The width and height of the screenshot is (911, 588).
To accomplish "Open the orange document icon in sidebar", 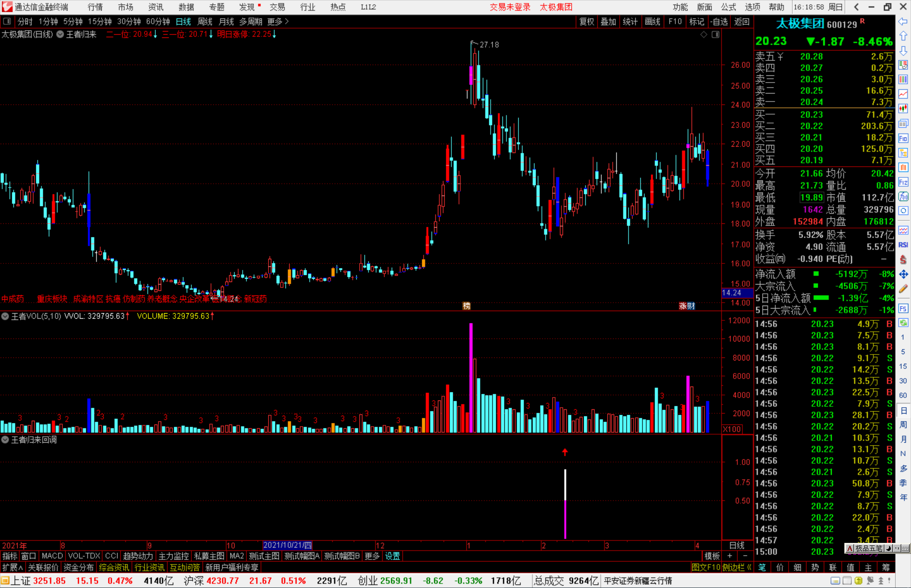I will pyautogui.click(x=903, y=167).
